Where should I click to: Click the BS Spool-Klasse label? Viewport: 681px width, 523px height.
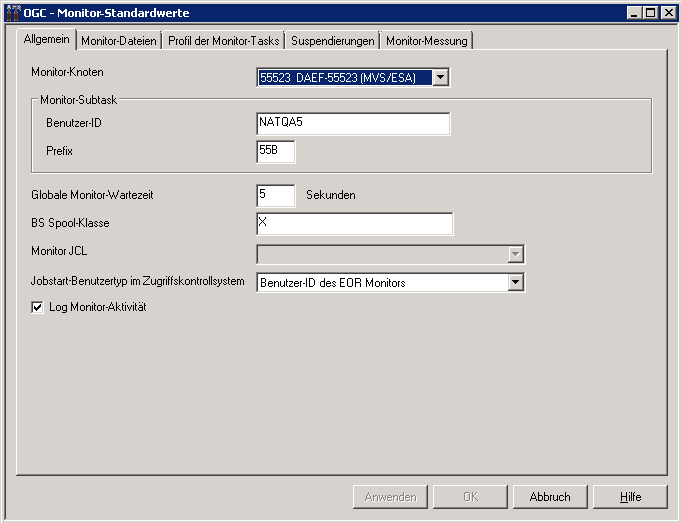pos(70,223)
